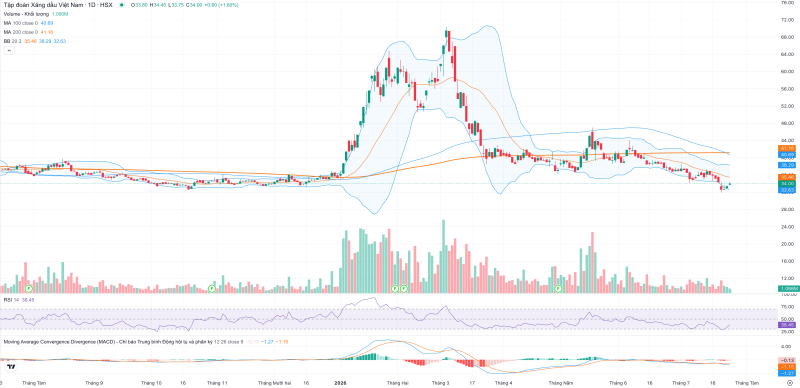The height and width of the screenshot is (388, 800).
Task: Open chart settings gear near the time axis
Action: [790, 383]
